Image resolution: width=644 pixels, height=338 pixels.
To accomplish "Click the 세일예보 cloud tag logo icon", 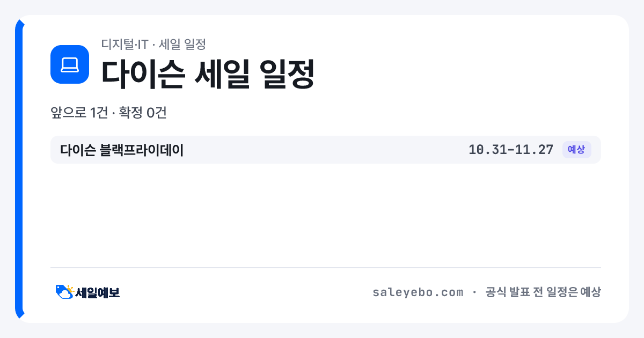I will click(x=64, y=292).
